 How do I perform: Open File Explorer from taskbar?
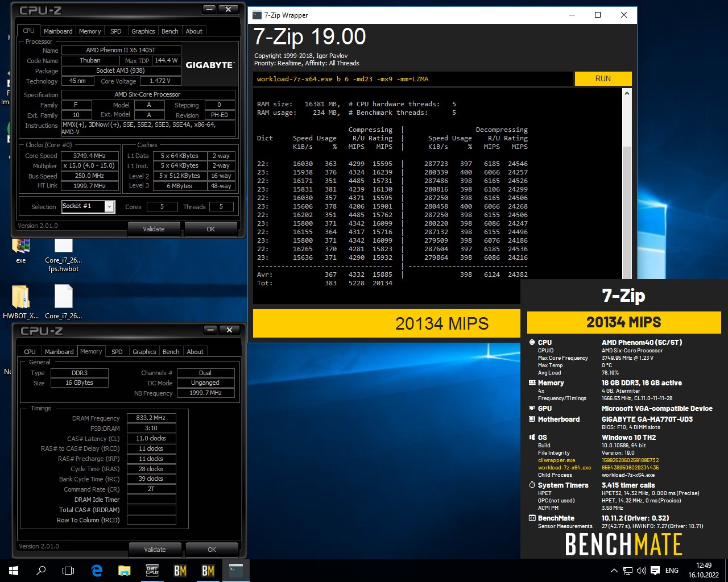click(125, 571)
